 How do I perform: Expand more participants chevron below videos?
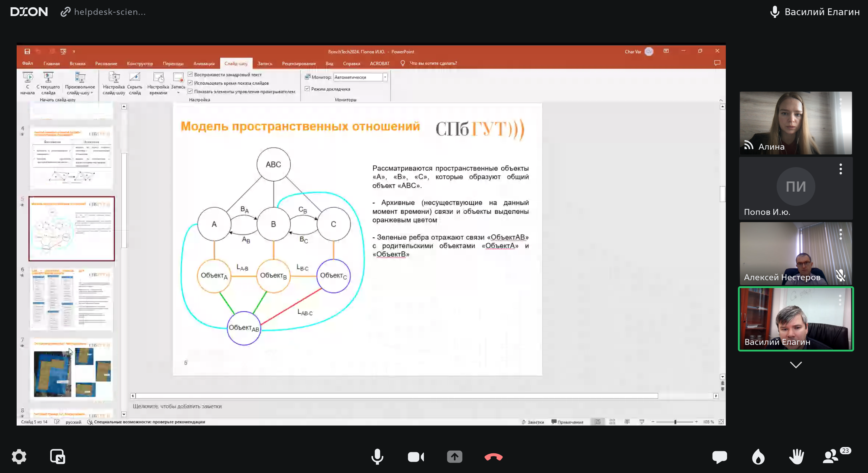[x=796, y=364]
